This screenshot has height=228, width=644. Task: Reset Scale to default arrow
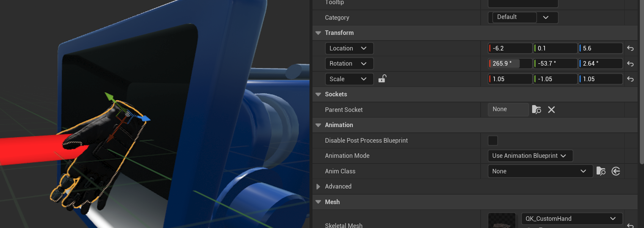[x=630, y=79]
